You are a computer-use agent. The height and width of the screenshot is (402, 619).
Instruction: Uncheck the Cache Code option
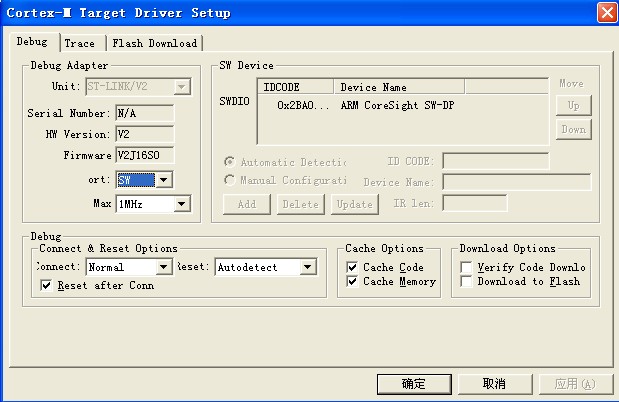(352, 267)
